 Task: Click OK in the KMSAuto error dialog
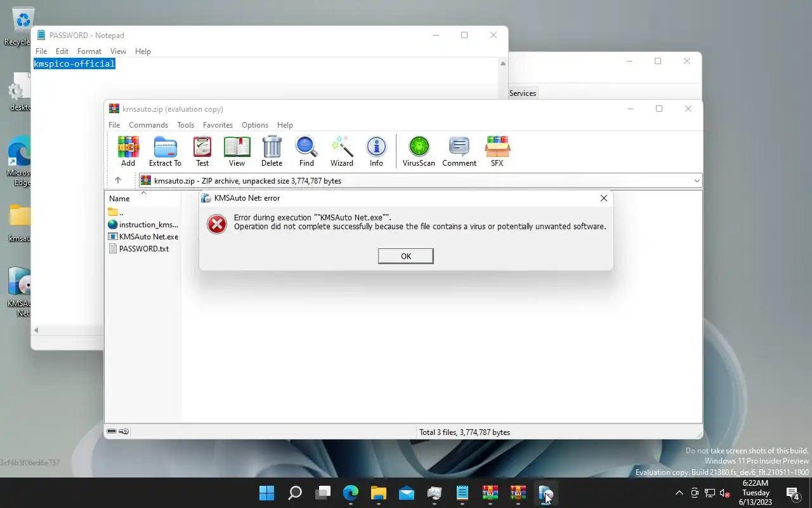coord(405,256)
